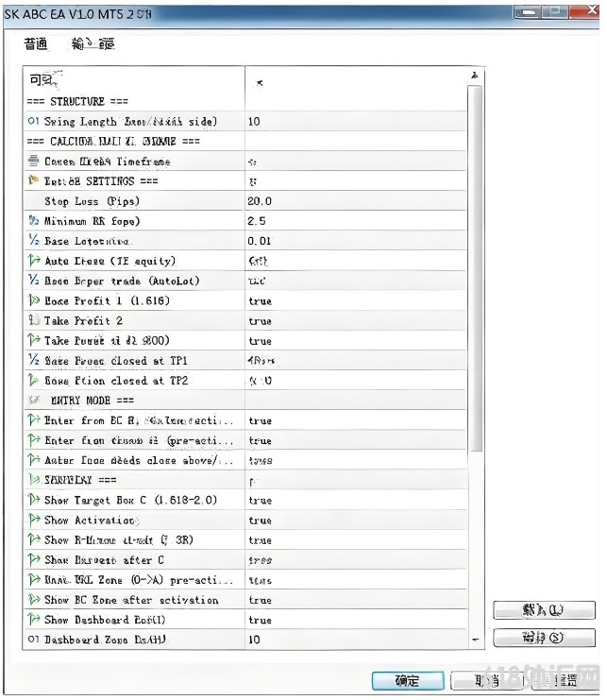Screen dimensions: 607x700
Task: Select the true value of Show Dashboard
Action: pos(260,620)
